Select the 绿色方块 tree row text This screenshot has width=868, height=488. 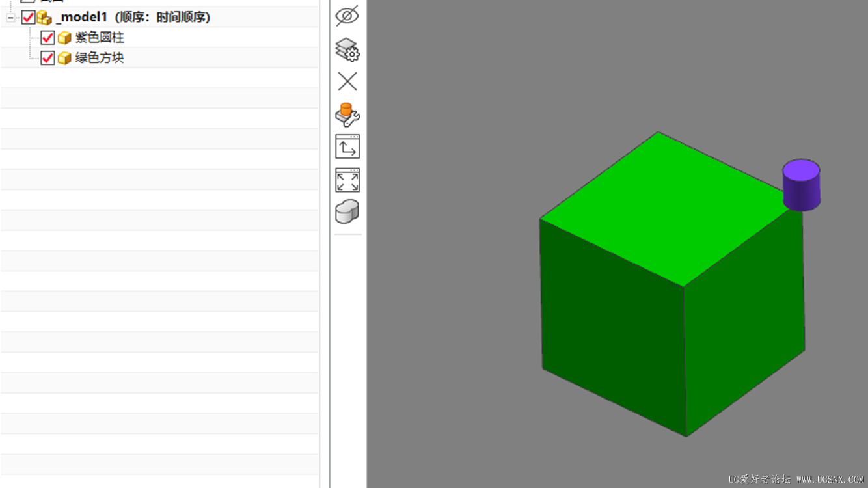100,58
